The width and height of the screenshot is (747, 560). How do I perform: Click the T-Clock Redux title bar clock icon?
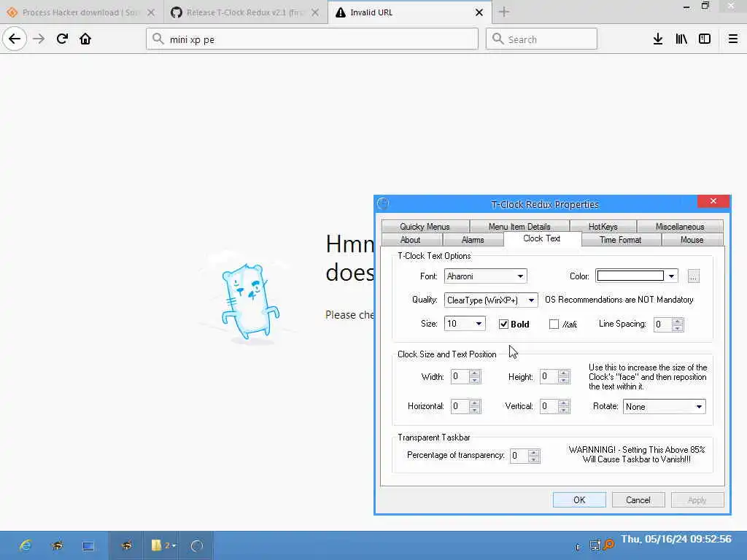pyautogui.click(x=383, y=204)
